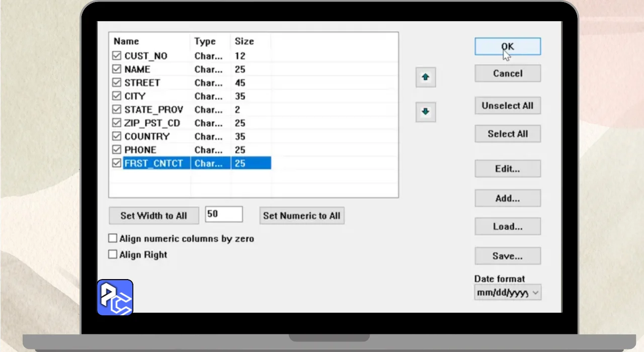Screen dimensions: 644x352
Task: Click the PC logo icon
Action: (x=115, y=297)
